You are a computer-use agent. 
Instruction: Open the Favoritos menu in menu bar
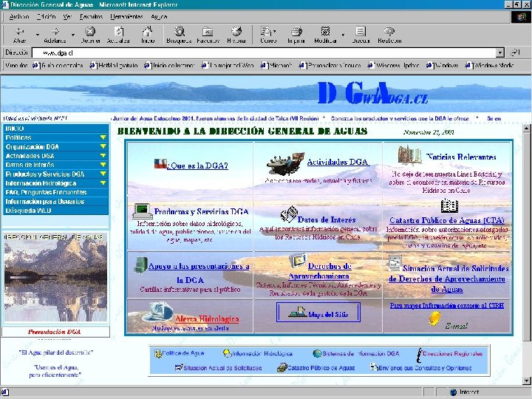91,16
